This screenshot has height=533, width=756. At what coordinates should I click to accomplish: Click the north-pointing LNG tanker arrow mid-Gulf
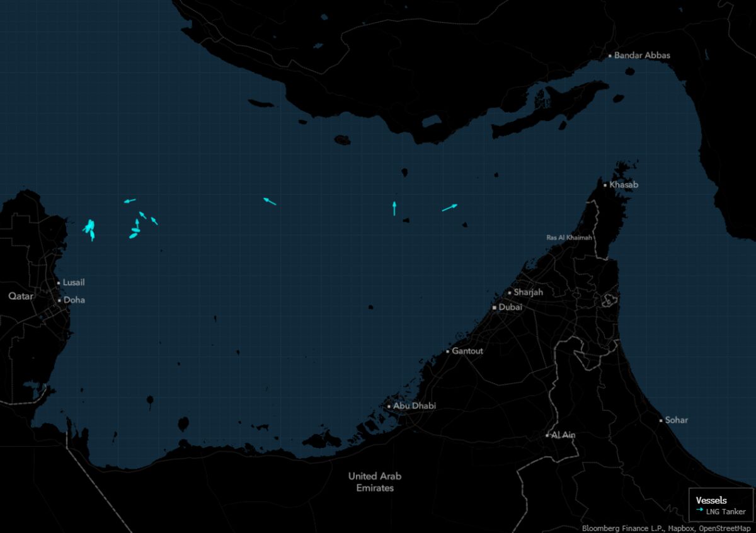point(394,209)
